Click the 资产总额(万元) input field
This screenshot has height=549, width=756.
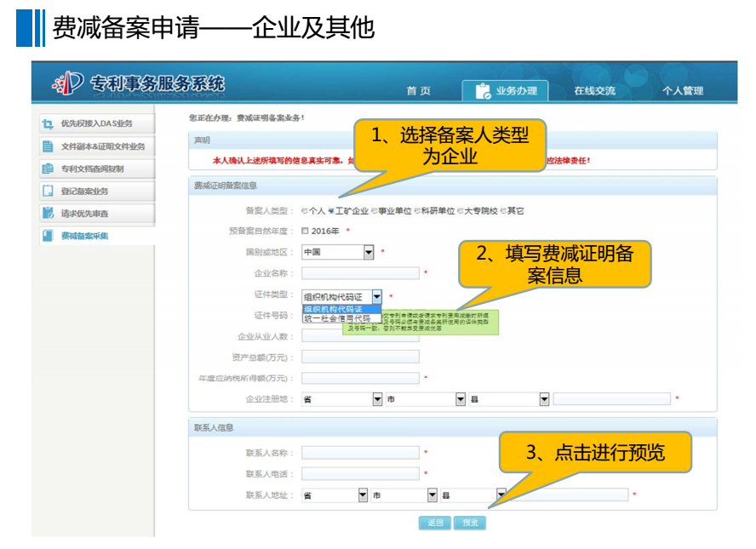point(360,357)
